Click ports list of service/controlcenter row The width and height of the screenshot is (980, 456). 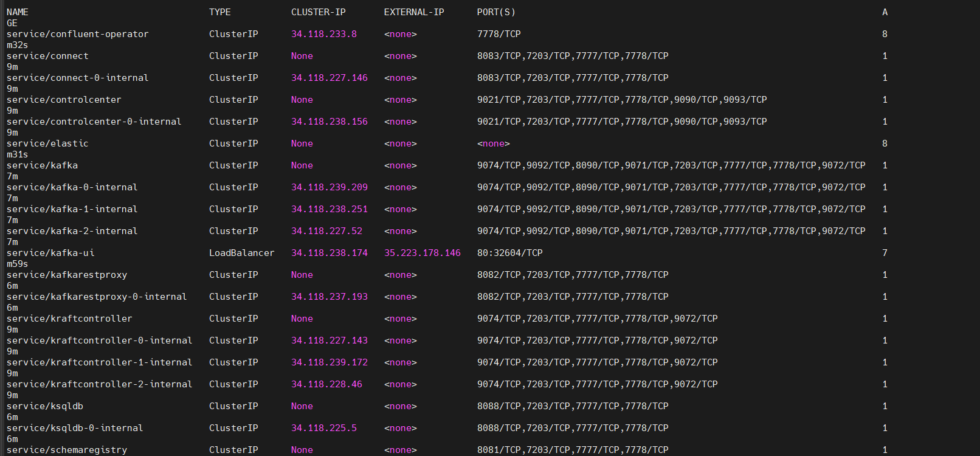point(622,100)
